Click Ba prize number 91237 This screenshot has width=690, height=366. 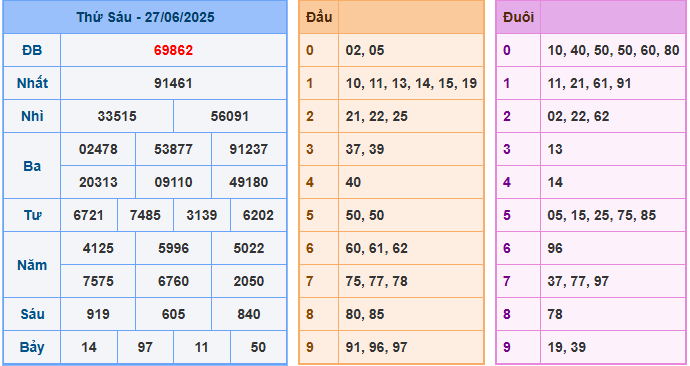click(249, 149)
